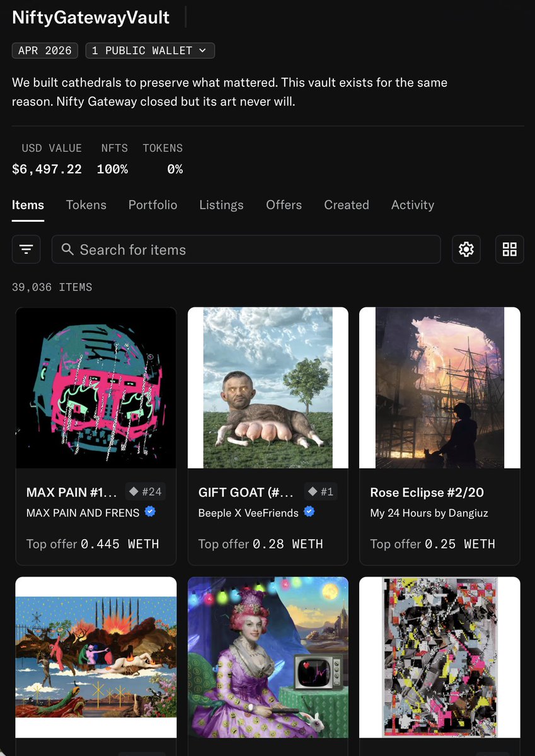Click the MAX PAIN #1... item title
The height and width of the screenshot is (756, 535).
[72, 492]
